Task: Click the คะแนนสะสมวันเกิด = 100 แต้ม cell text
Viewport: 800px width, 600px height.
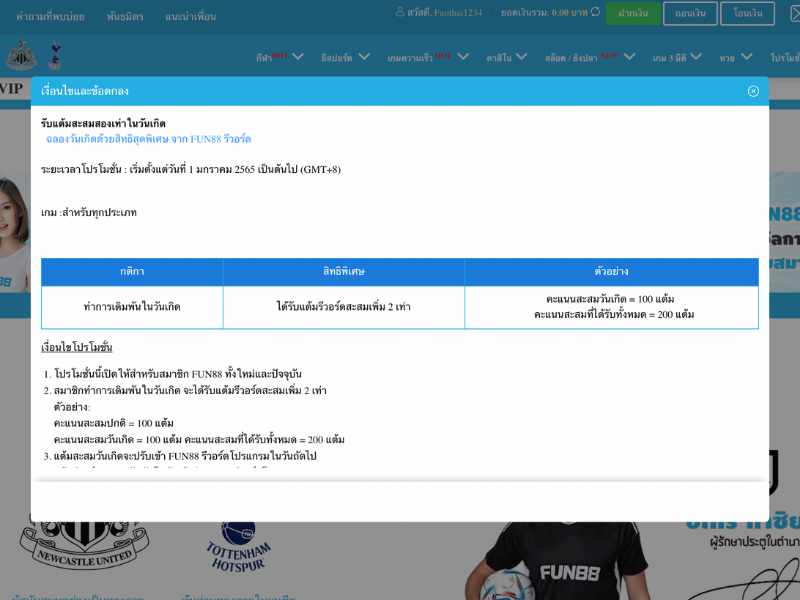Action: (x=610, y=299)
